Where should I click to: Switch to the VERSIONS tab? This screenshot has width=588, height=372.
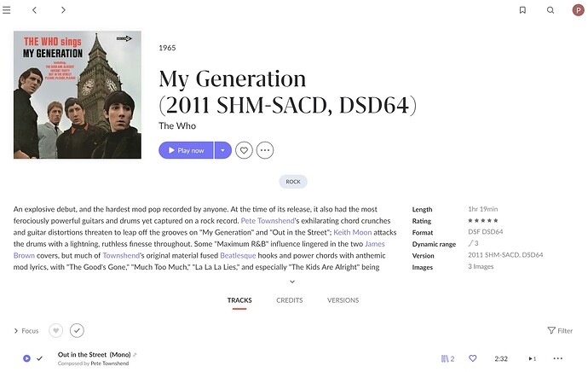point(343,300)
